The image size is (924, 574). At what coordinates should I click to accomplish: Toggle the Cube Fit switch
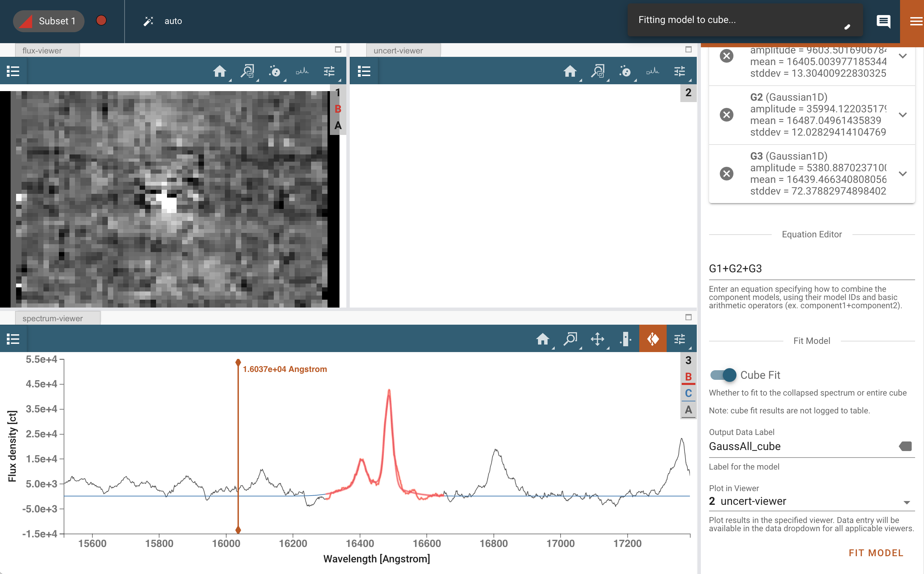(x=723, y=375)
